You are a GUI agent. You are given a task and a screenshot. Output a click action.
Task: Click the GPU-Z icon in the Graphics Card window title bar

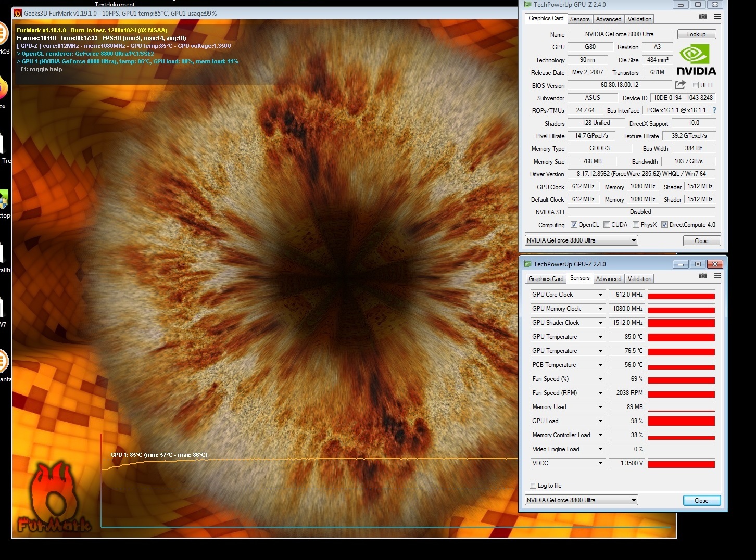click(527, 5)
